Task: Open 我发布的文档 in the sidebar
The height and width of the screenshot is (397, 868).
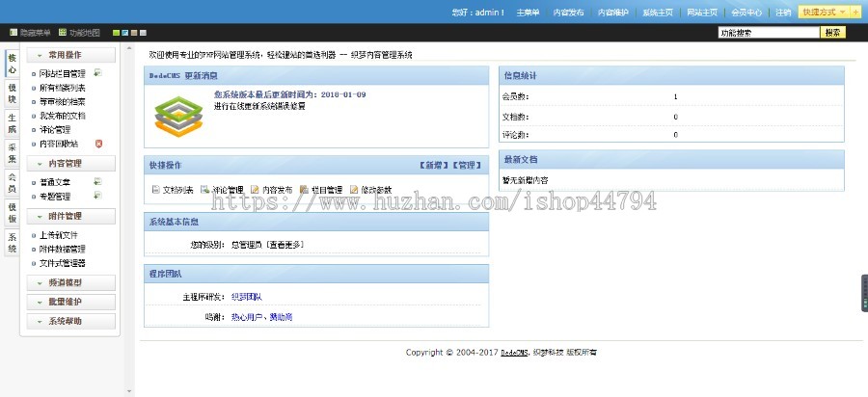Action: [63, 116]
